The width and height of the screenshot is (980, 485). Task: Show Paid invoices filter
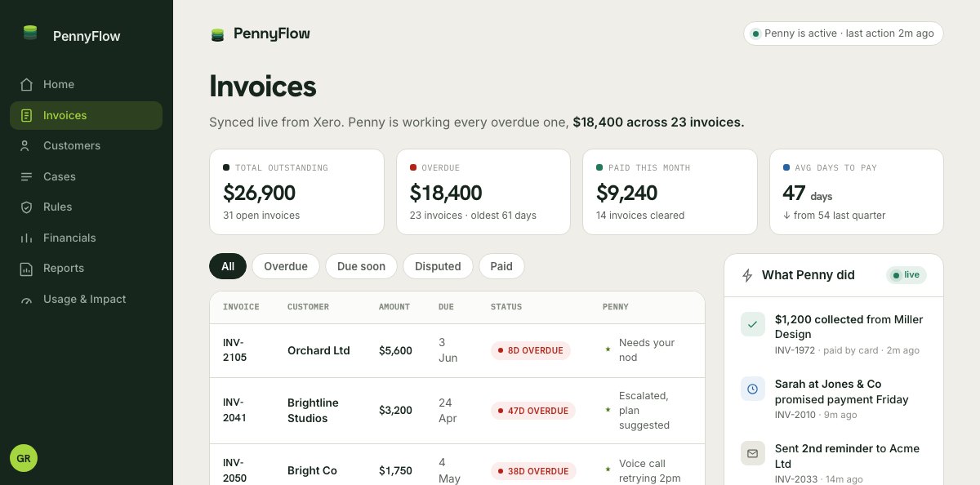coord(501,266)
